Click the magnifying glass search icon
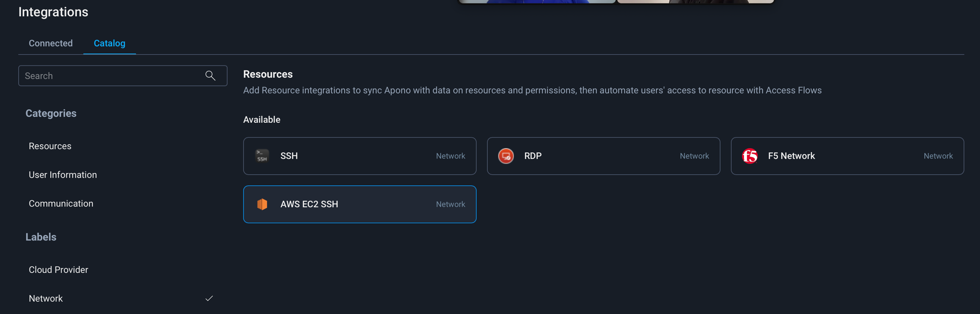This screenshot has height=314, width=980. point(210,76)
